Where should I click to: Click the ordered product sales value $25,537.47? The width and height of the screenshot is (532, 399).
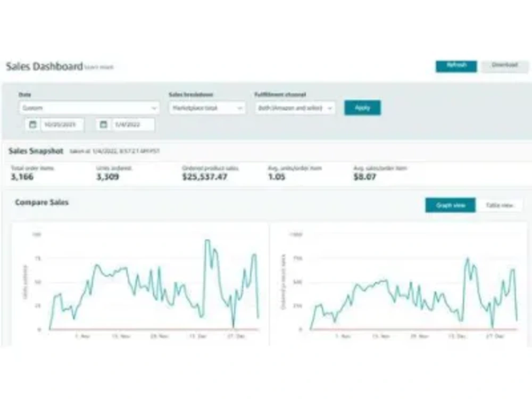coord(205,177)
